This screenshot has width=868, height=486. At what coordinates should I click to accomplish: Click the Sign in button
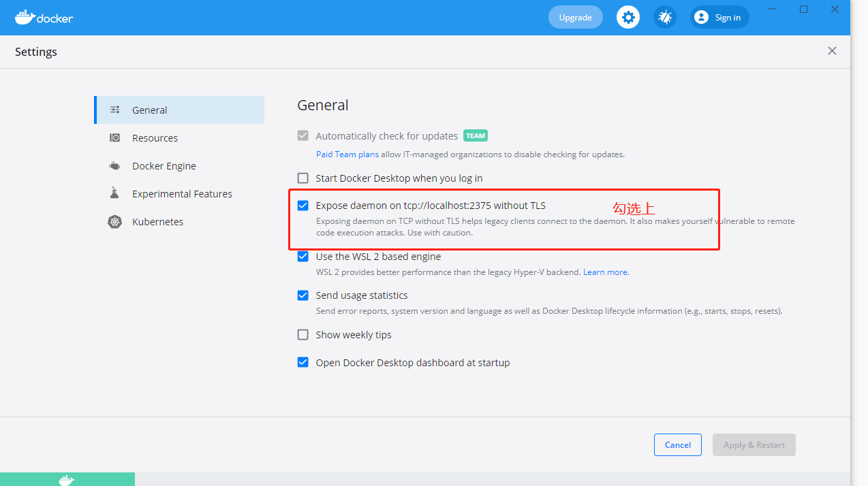coord(719,17)
